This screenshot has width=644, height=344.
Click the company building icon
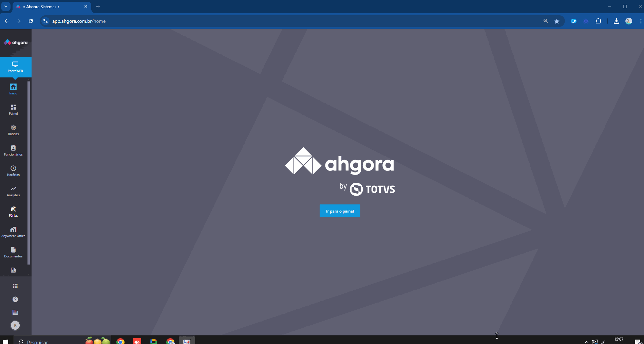click(x=15, y=312)
